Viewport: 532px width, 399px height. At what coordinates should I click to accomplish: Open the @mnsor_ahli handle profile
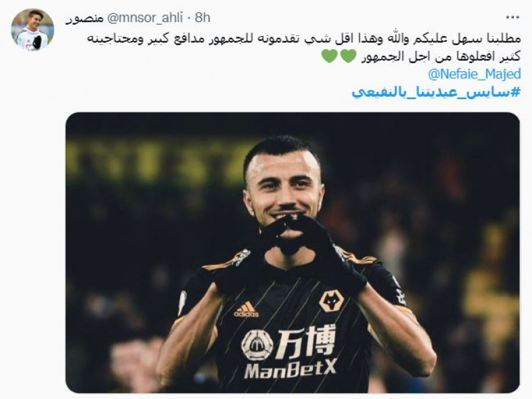(x=145, y=18)
